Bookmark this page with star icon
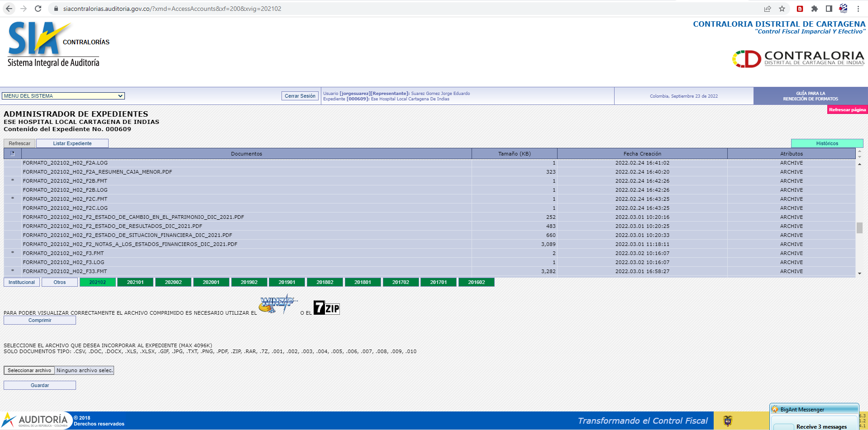Image resolution: width=868 pixels, height=430 pixels. (782, 9)
